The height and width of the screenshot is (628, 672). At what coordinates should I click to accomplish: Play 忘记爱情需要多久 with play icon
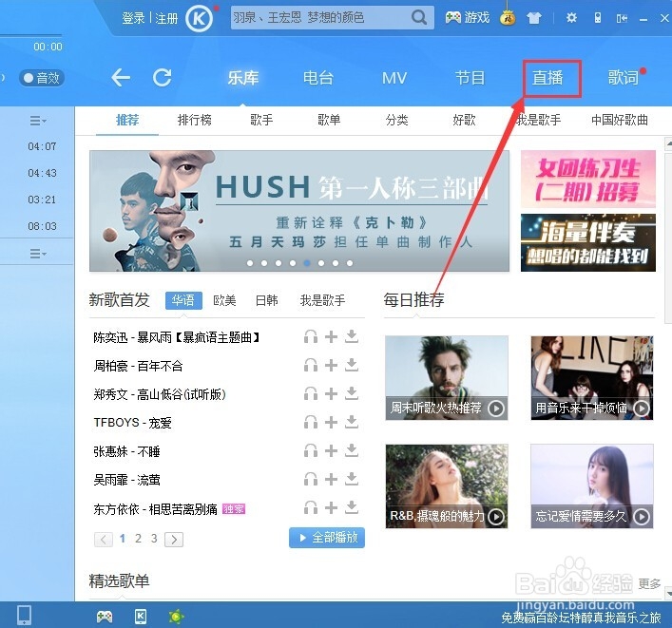pyautogui.click(x=642, y=517)
